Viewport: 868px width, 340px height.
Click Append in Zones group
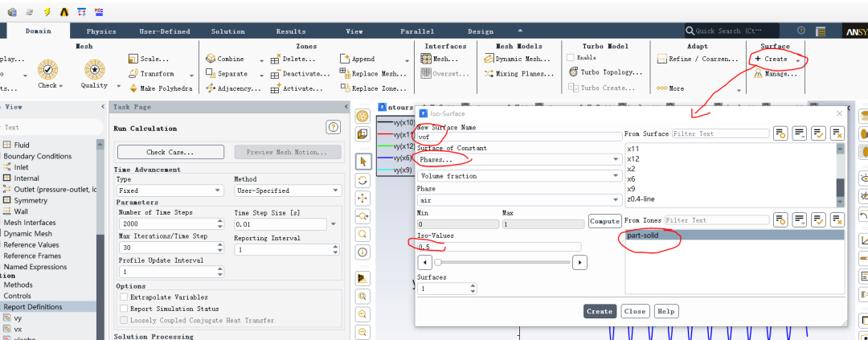point(357,59)
